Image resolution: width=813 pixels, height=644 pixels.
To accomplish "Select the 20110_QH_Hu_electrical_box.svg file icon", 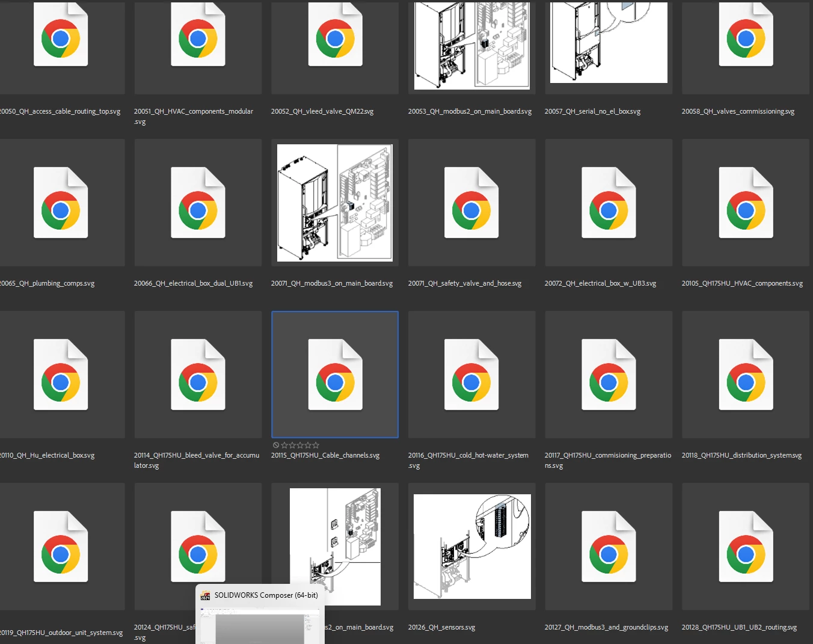I will tap(61, 375).
